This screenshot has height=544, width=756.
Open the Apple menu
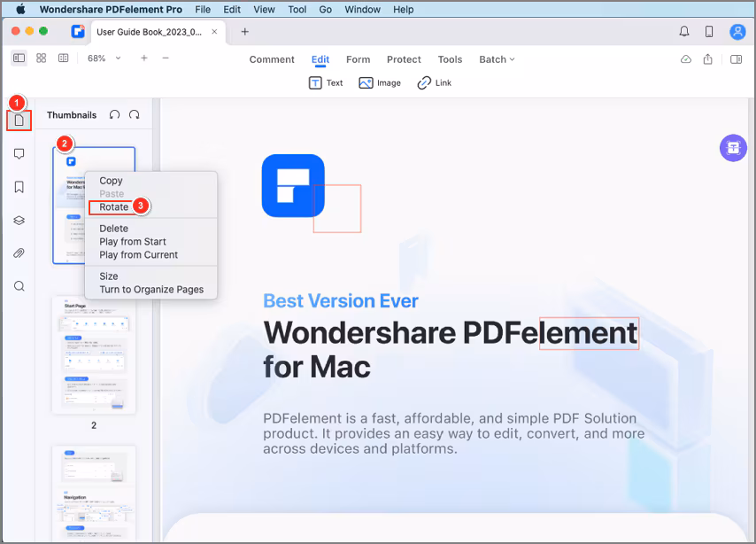[20, 9]
